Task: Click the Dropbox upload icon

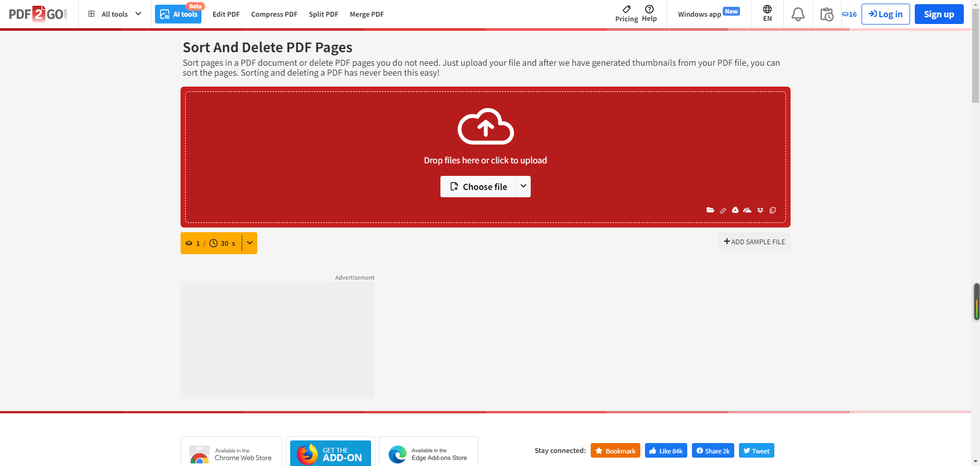Action: (760, 210)
